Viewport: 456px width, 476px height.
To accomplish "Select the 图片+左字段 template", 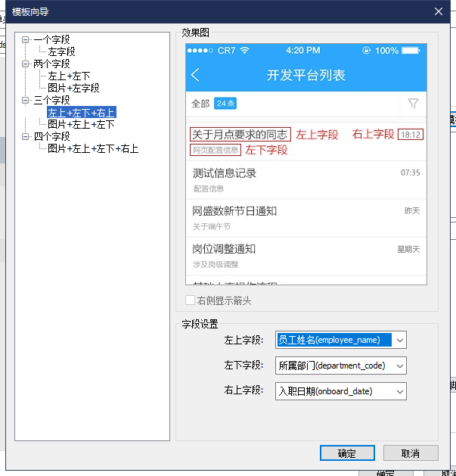I will (73, 88).
